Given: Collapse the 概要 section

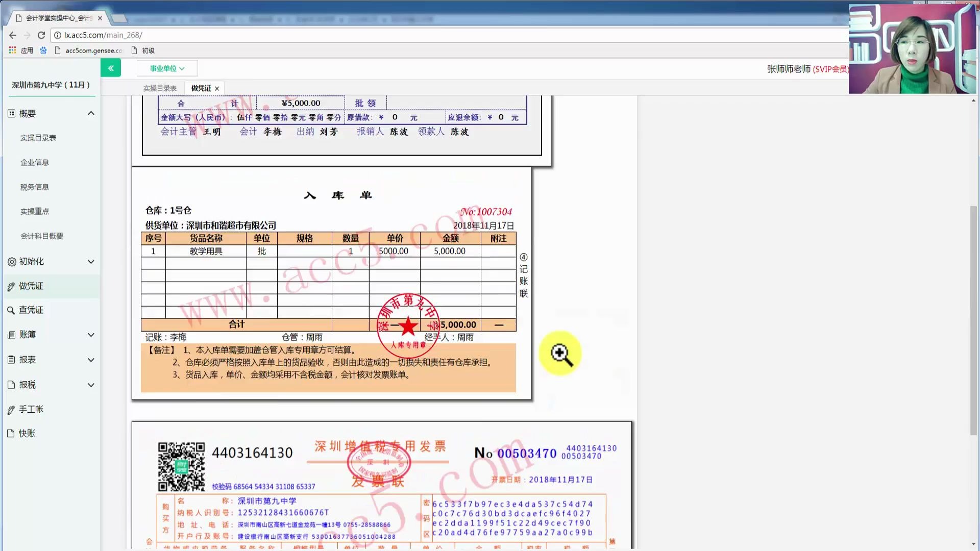Looking at the screenshot, I should click(x=91, y=113).
